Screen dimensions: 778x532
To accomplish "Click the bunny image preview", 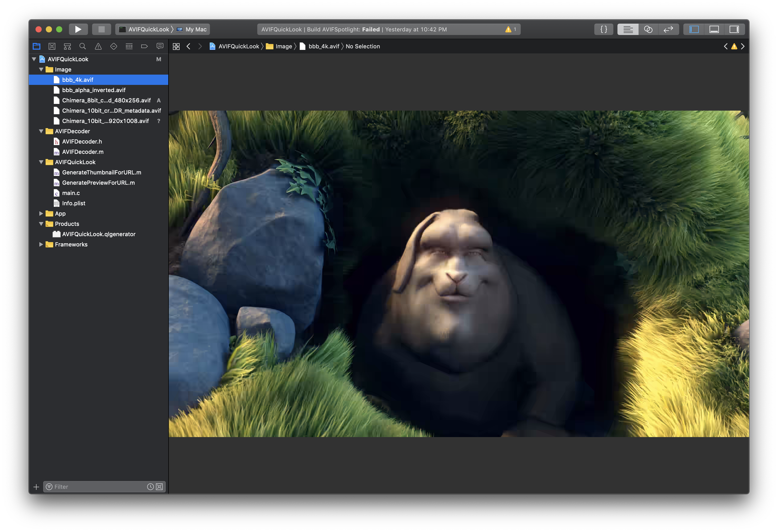I will pyautogui.click(x=459, y=274).
